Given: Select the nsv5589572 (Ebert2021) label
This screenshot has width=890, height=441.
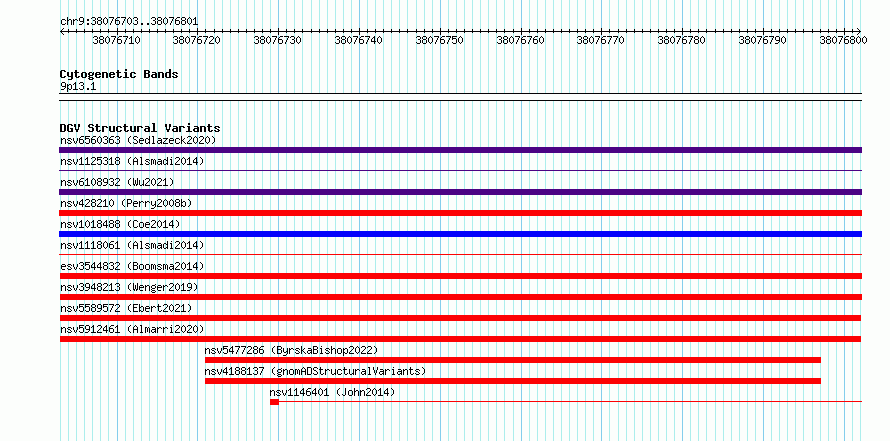Looking at the screenshot, I should pyautogui.click(x=126, y=308).
